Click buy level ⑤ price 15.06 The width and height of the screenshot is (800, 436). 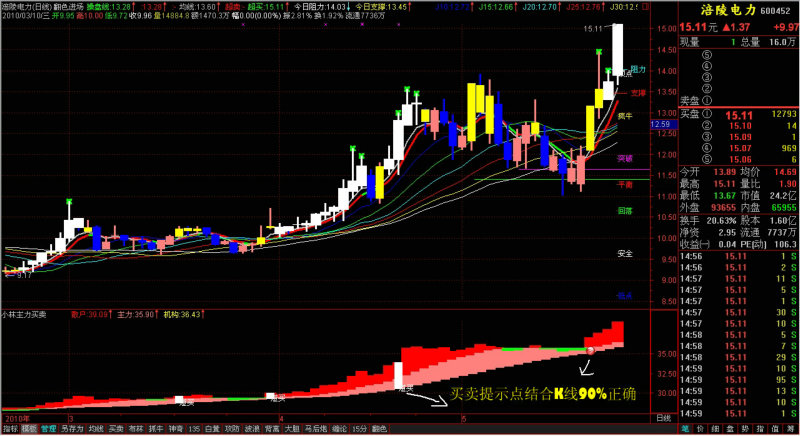coord(740,160)
